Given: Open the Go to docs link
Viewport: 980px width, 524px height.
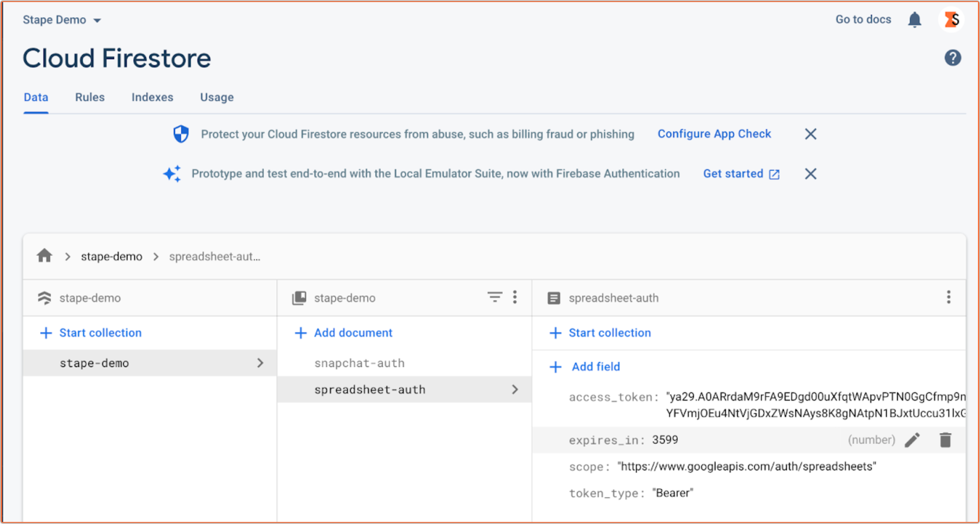Looking at the screenshot, I should (x=863, y=19).
